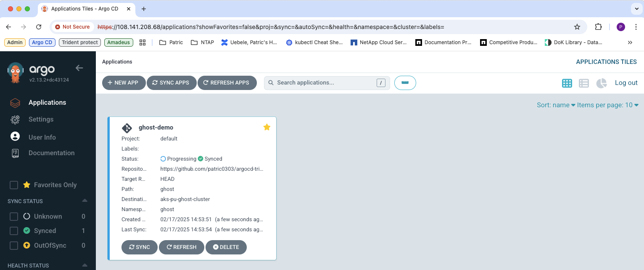
Task: Click the ghost-demo repository URL
Action: click(212, 169)
